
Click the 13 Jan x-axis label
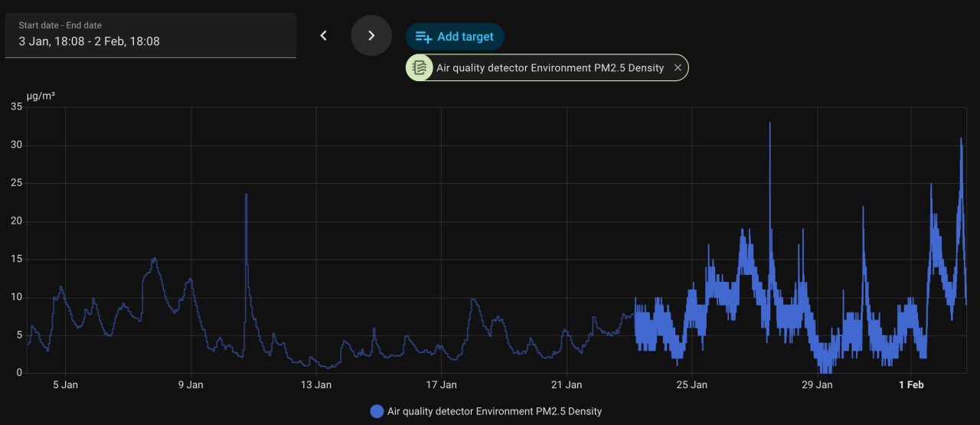tap(315, 385)
